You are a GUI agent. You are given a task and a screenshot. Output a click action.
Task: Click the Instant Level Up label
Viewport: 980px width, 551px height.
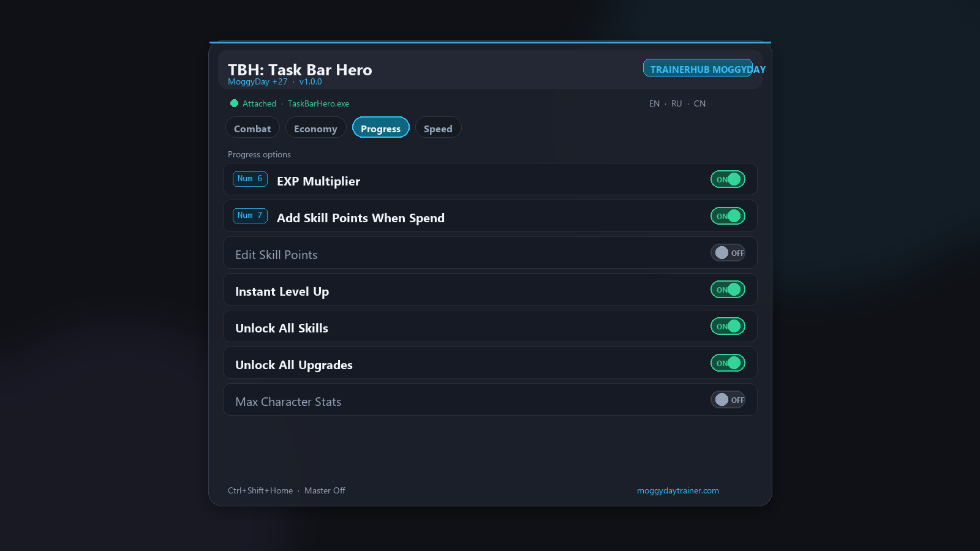[282, 291]
